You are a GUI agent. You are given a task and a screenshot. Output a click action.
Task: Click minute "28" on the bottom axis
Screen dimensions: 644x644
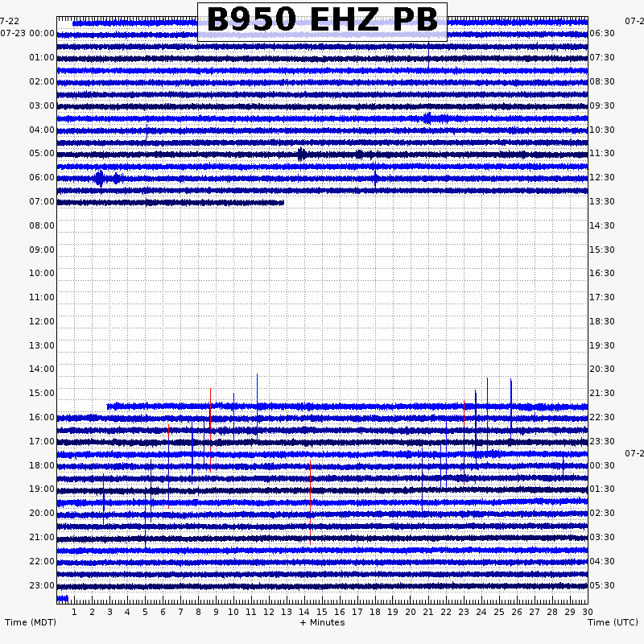pyautogui.click(x=552, y=613)
